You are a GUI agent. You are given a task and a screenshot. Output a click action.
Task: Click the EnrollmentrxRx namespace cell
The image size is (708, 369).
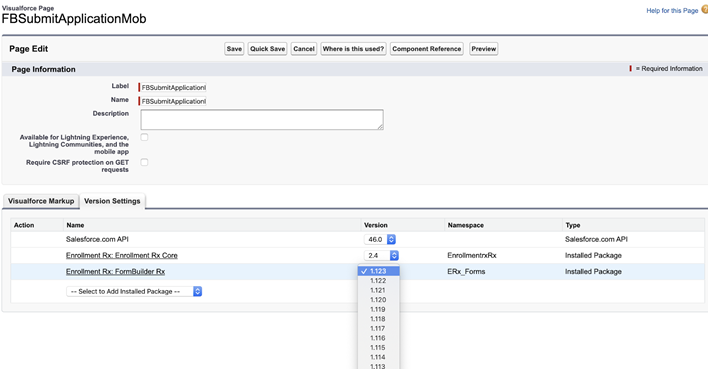472,256
